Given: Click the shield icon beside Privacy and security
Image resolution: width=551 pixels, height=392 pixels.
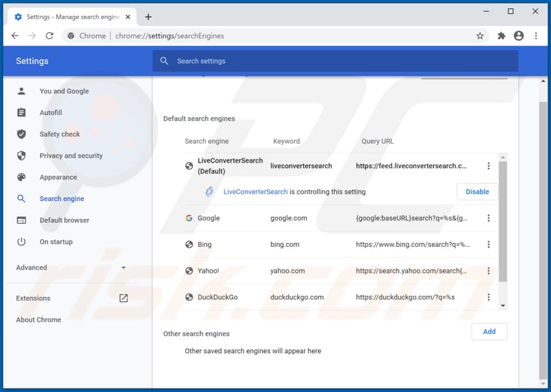Looking at the screenshot, I should (x=22, y=156).
